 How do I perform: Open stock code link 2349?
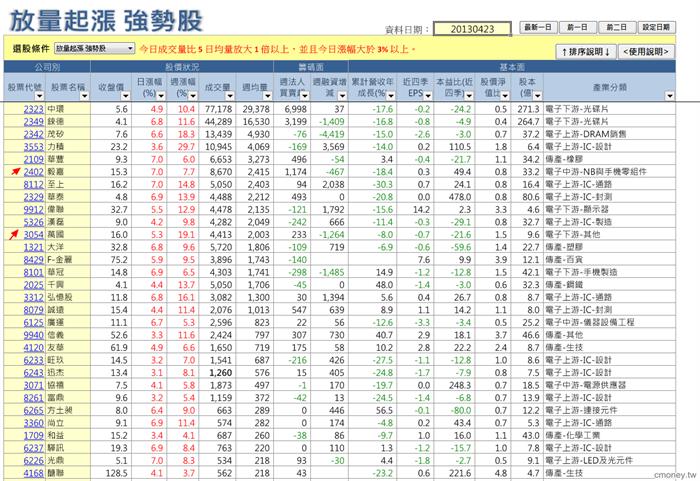pos(33,121)
